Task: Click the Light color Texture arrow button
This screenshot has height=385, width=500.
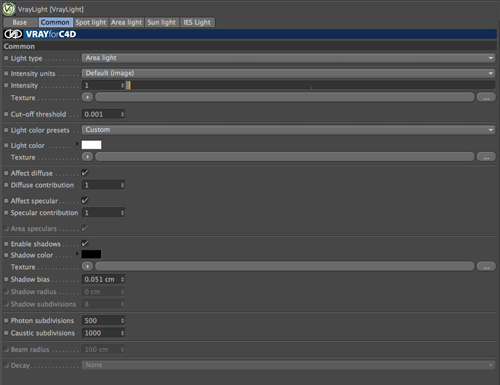Action: pos(87,157)
